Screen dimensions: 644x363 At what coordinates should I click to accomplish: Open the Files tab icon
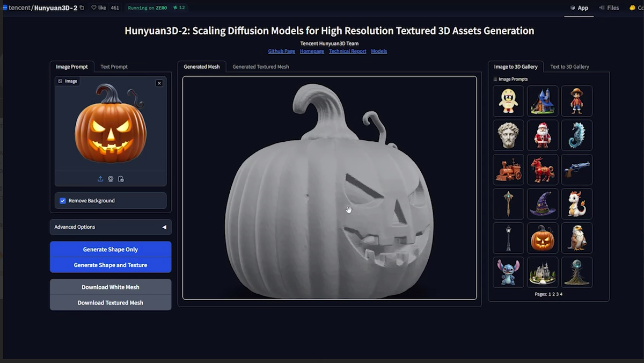(602, 8)
